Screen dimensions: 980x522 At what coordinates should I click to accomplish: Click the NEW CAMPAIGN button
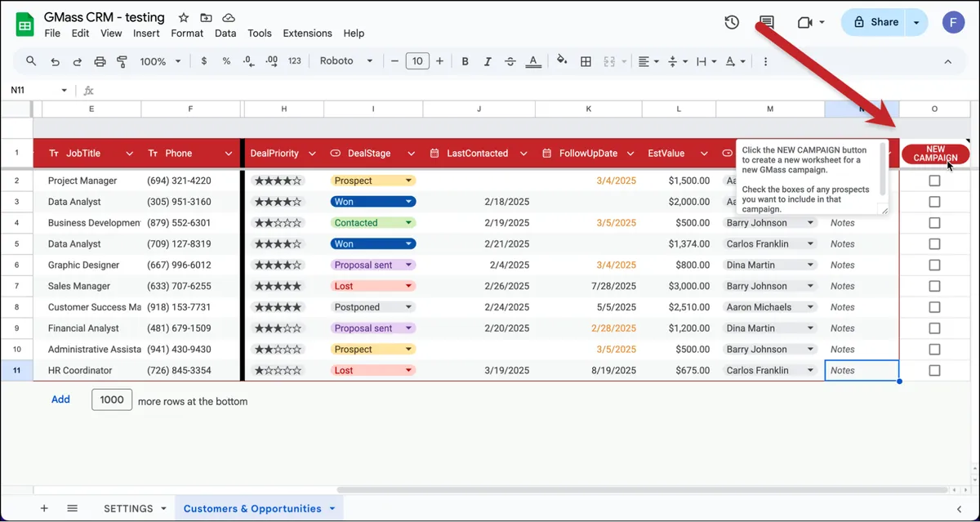pos(935,154)
